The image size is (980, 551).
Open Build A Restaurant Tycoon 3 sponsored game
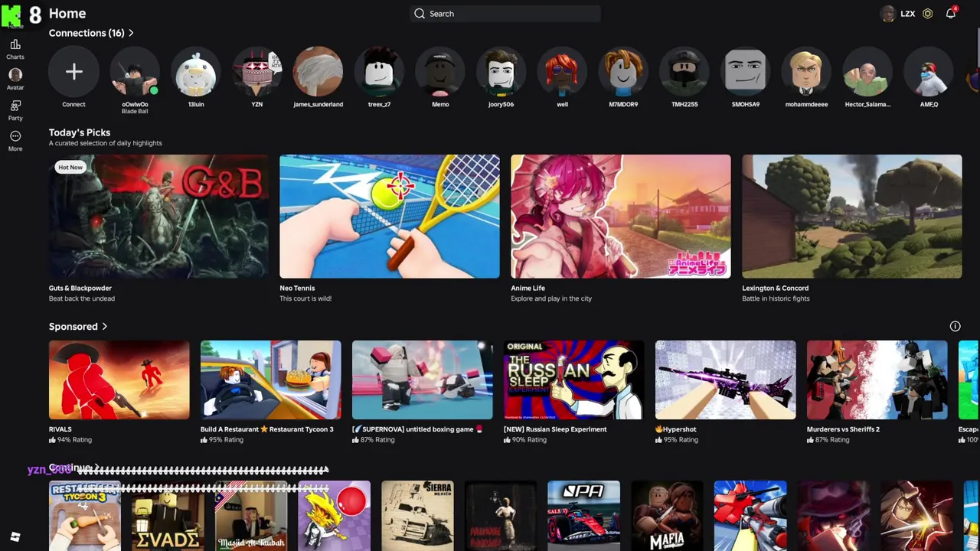271,380
